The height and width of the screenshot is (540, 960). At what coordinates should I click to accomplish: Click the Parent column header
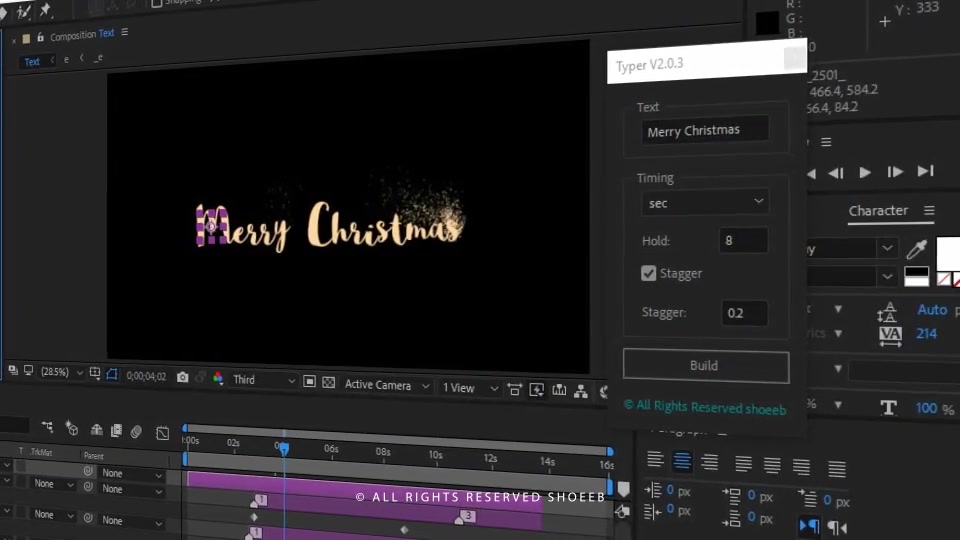coord(94,456)
